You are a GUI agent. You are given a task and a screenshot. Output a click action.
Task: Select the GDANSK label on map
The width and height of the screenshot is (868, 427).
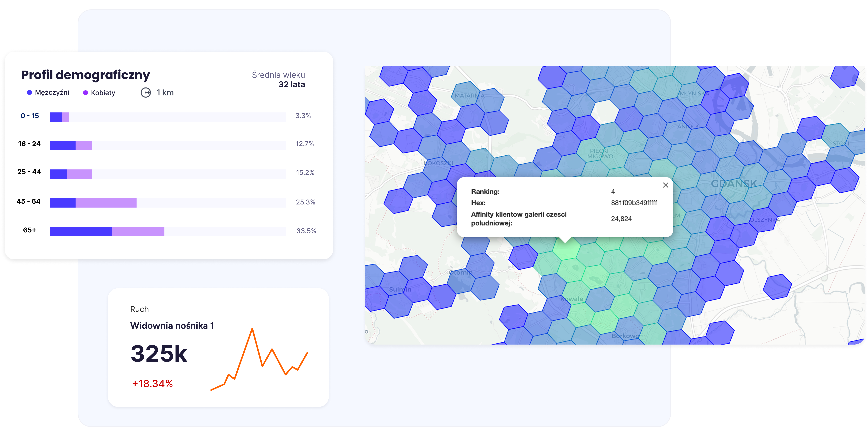(734, 184)
